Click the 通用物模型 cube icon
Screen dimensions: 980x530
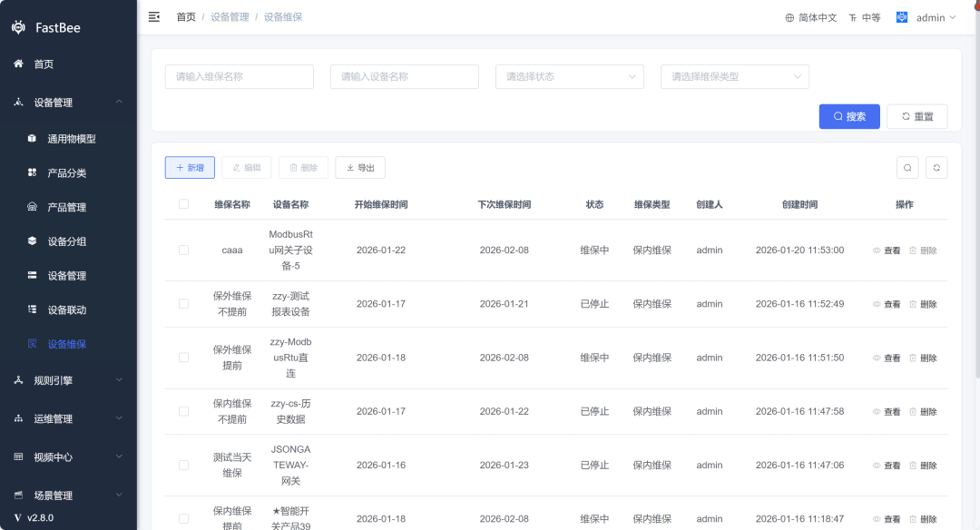32,138
